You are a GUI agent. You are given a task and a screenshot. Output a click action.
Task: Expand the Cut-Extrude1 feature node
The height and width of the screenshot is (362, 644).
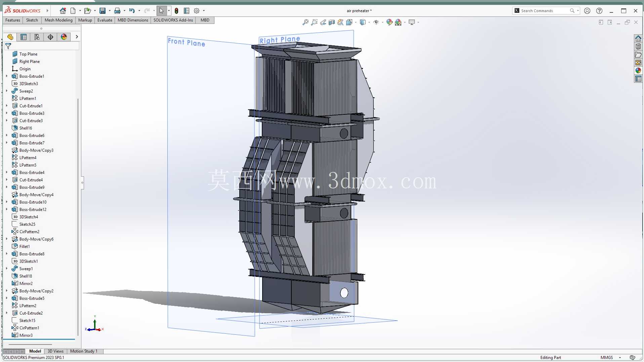pos(7,106)
